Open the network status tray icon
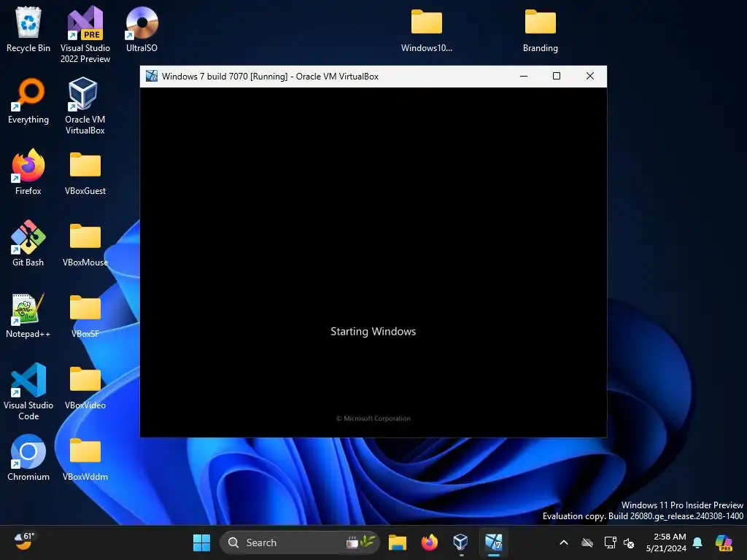Screen dimensions: 747x560 [610, 542]
